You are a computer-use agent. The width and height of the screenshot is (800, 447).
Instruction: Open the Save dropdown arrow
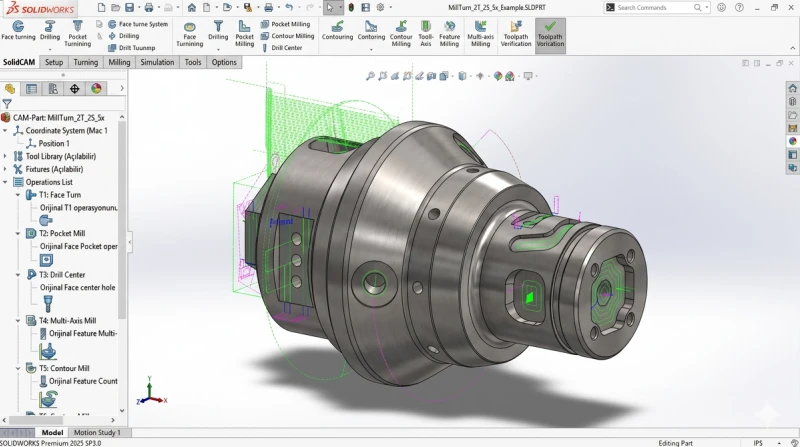click(x=138, y=7)
